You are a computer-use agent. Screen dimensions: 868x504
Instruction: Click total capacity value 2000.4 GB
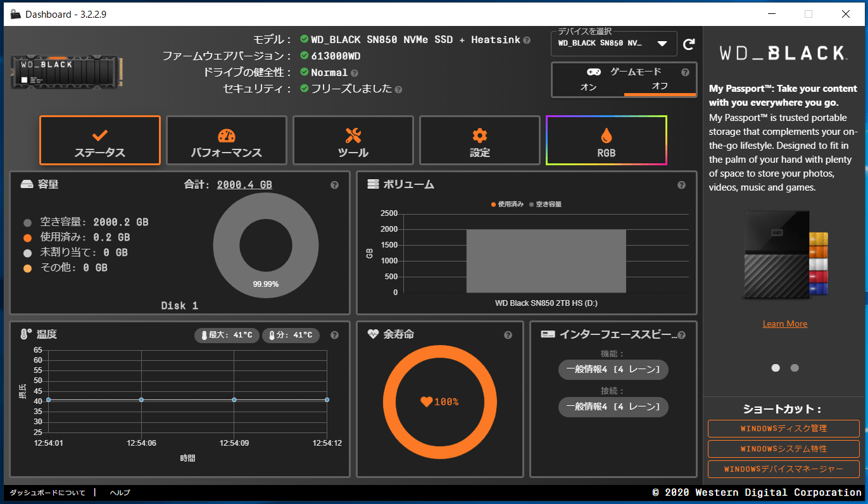244,185
